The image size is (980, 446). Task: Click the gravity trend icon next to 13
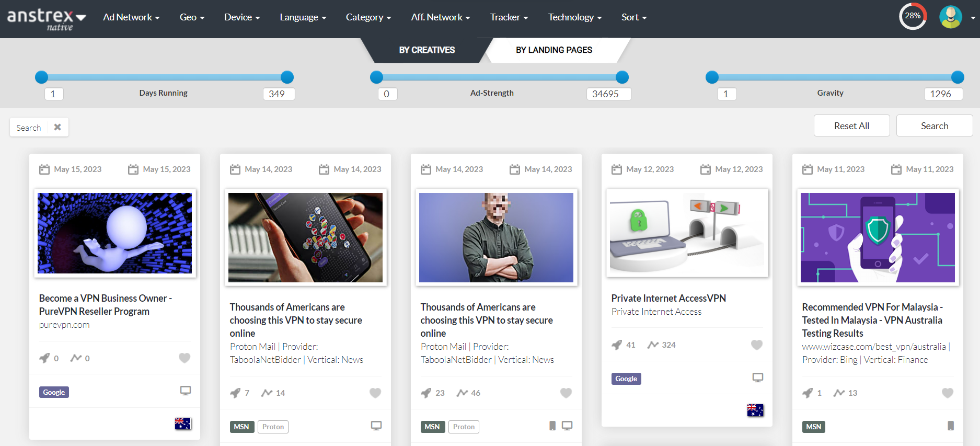[839, 393]
